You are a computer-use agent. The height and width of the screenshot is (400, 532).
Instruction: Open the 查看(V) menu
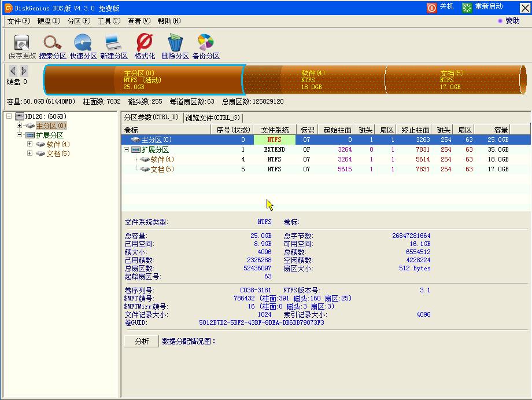(x=139, y=21)
